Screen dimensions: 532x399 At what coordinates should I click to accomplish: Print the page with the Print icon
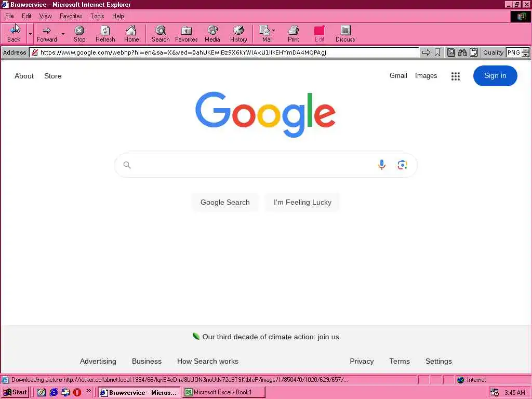click(x=294, y=34)
